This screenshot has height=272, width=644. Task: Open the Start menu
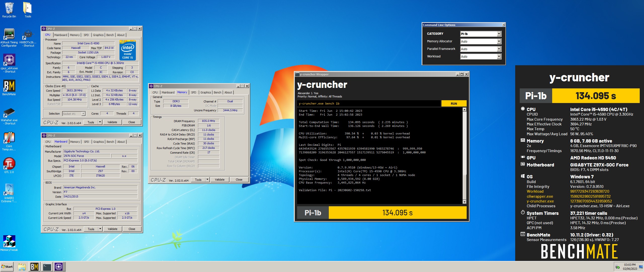point(7,267)
